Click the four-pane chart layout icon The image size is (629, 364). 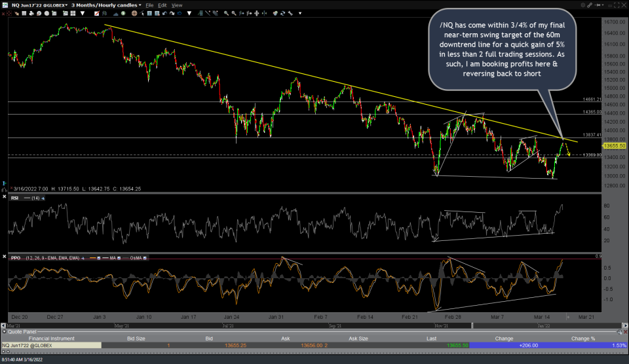[x=73, y=13]
